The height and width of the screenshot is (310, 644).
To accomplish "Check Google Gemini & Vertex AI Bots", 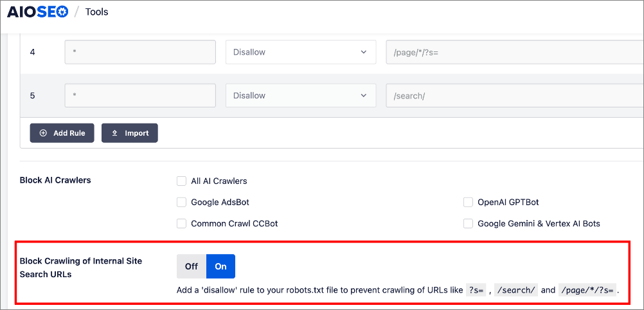I will click(468, 224).
